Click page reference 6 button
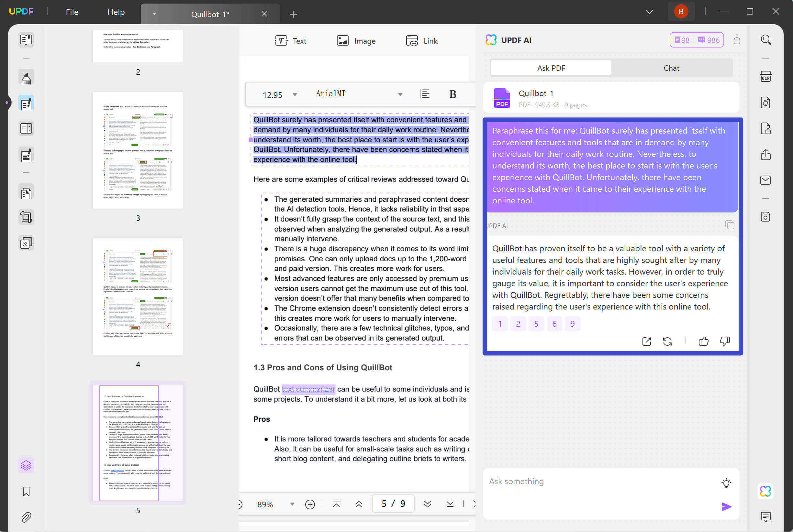Screen dimensions: 793x532 [x=554, y=324]
